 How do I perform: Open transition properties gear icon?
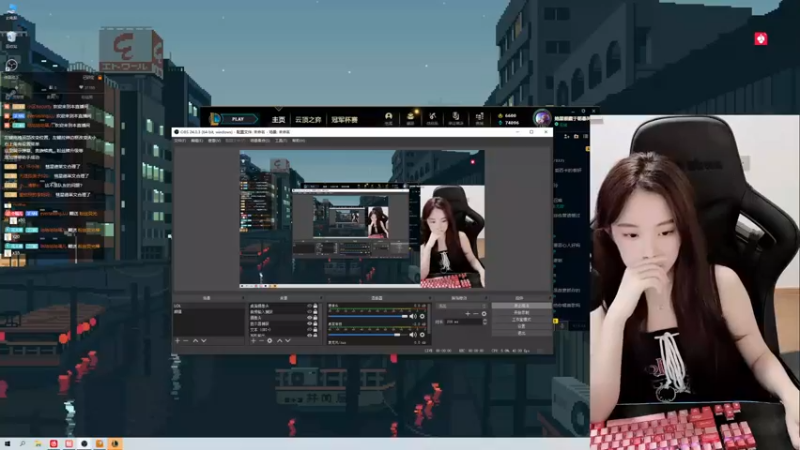(484, 314)
